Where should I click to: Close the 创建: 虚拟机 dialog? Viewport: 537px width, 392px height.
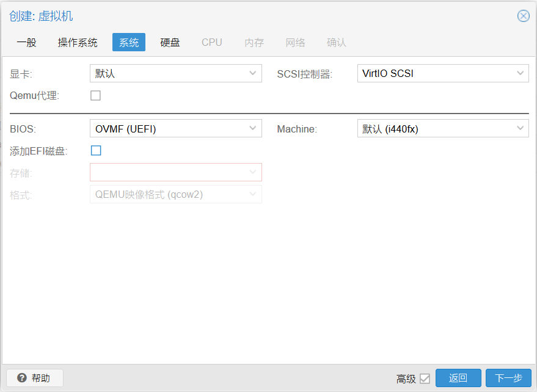523,16
